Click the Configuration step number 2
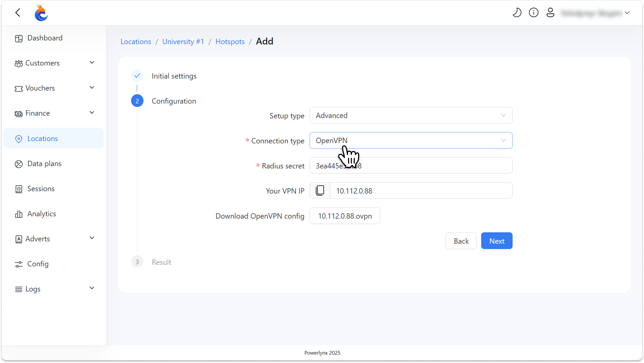644x363 pixels. [x=137, y=101]
